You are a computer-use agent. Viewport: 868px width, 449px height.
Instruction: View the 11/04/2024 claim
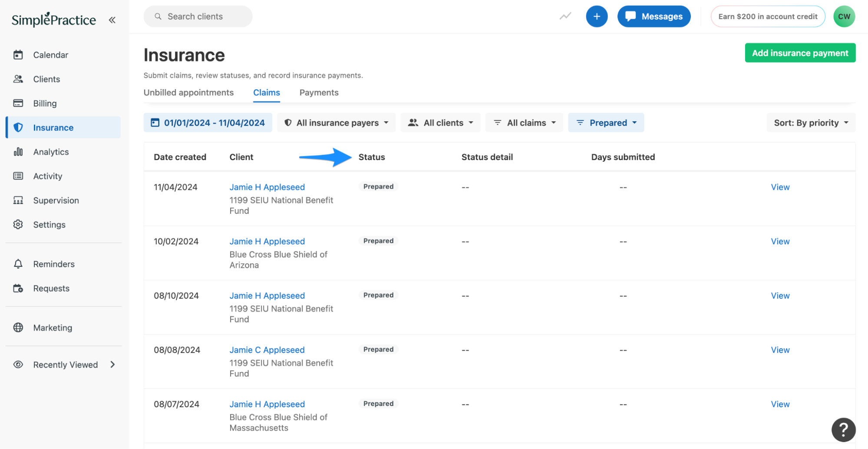[x=780, y=187]
